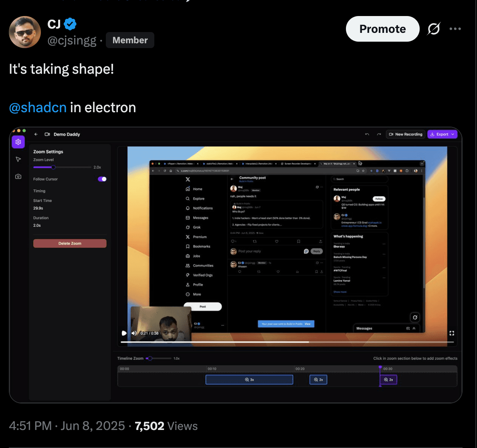Click the Grok circle-slash icon in tweet header
This screenshot has height=448, width=477.
click(434, 29)
